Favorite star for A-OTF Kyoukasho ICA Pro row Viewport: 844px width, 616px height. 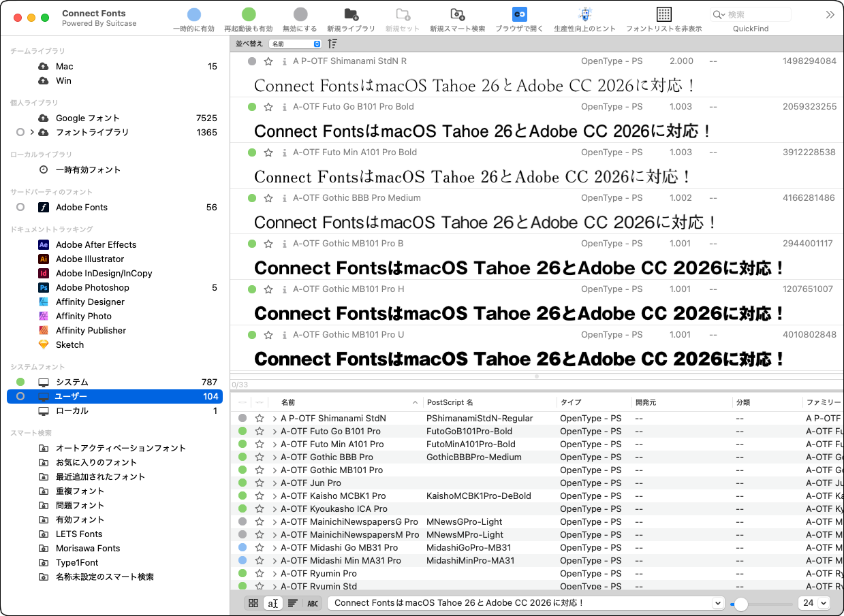tap(260, 509)
